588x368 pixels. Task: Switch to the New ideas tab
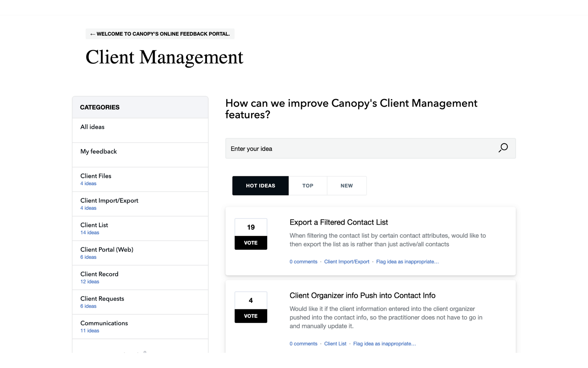click(x=347, y=186)
